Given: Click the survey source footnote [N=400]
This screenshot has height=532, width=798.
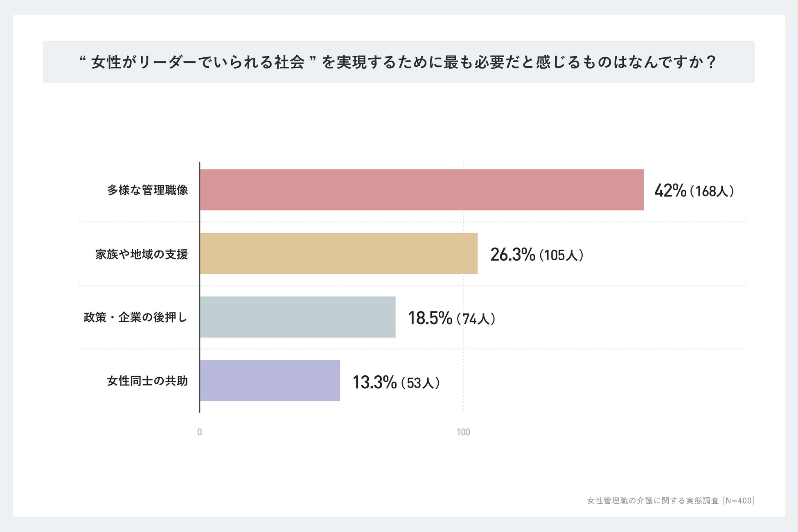Looking at the screenshot, I should click(x=671, y=500).
